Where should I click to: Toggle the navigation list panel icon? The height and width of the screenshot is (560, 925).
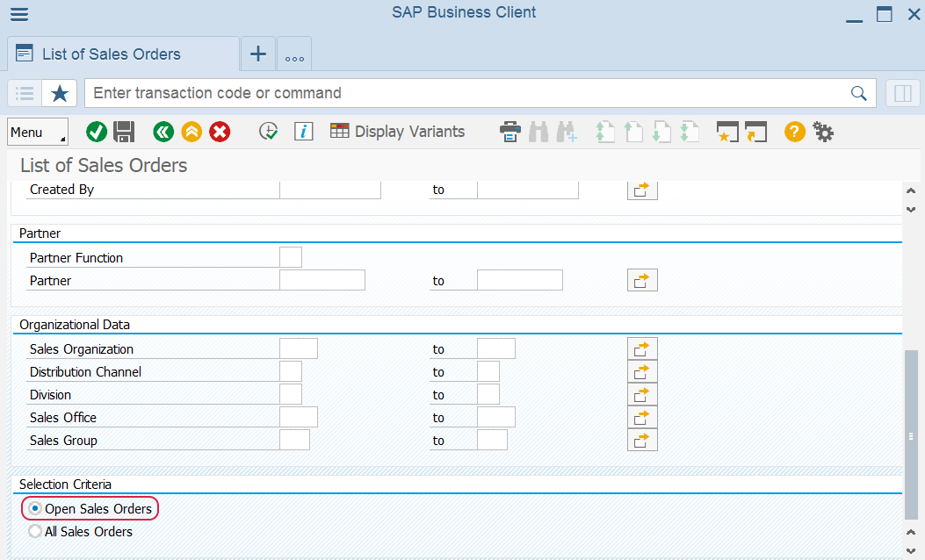click(x=25, y=93)
